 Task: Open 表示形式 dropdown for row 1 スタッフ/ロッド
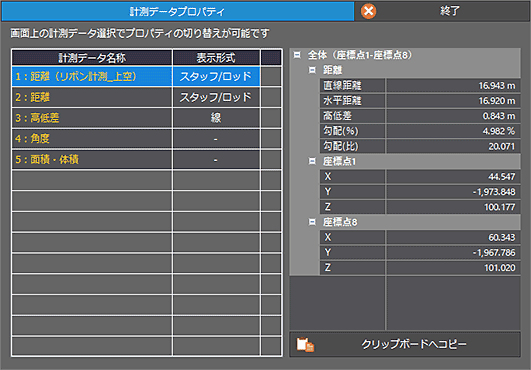click(216, 77)
